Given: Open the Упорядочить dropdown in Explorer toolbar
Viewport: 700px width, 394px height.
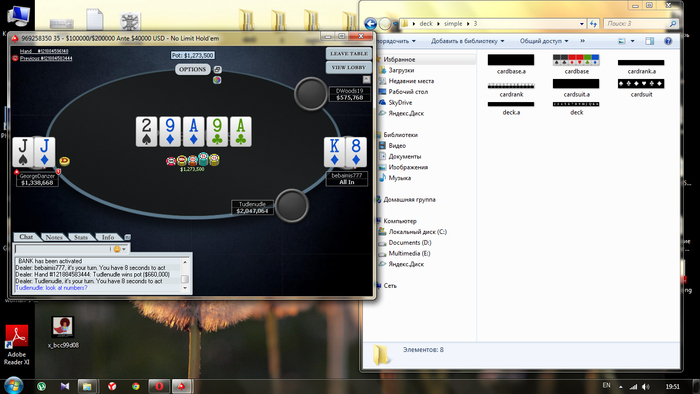Looking at the screenshot, I should 396,41.
